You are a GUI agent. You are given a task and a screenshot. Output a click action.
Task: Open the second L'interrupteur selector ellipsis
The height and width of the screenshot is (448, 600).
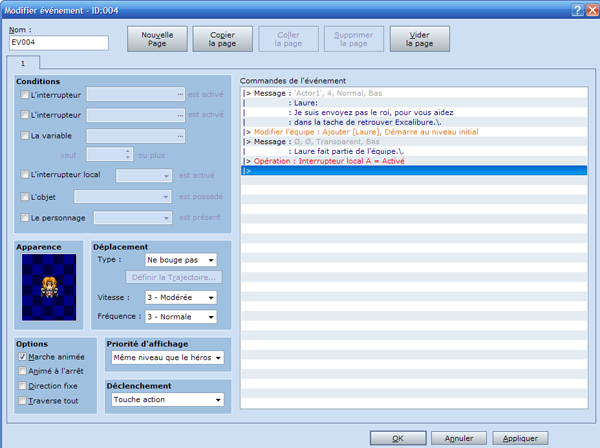point(180,115)
